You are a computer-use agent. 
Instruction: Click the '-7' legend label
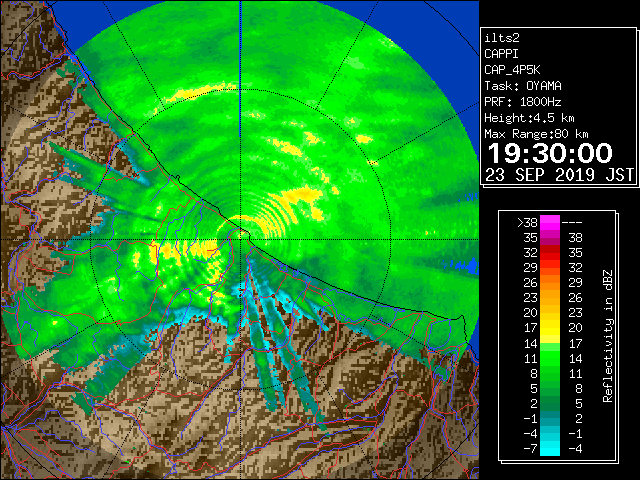click(x=531, y=449)
